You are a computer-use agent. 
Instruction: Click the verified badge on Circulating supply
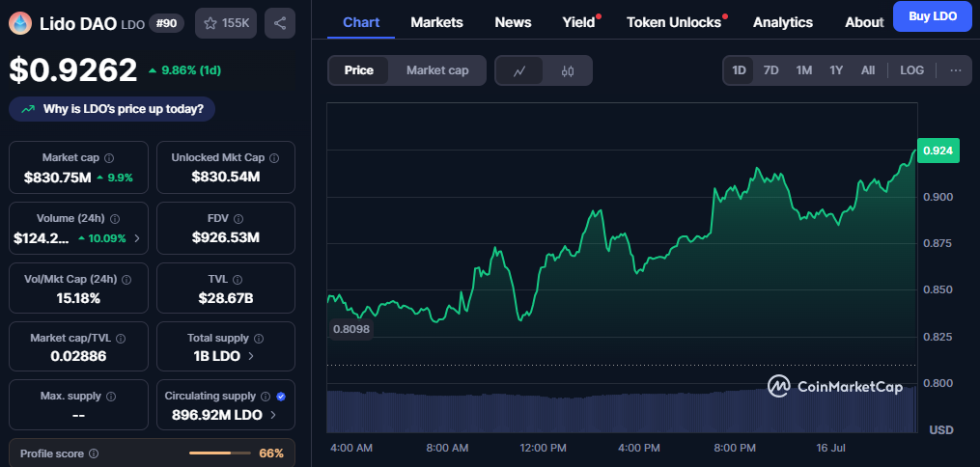pyautogui.click(x=281, y=396)
